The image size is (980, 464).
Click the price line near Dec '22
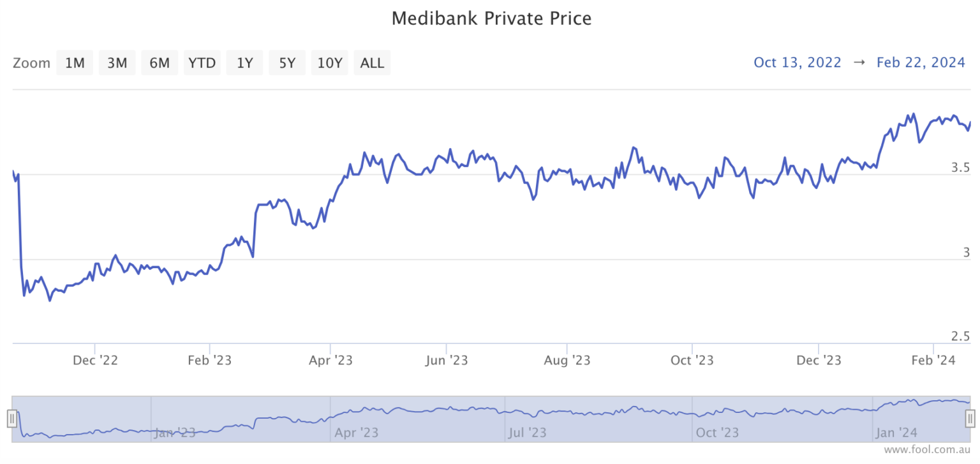(94, 264)
